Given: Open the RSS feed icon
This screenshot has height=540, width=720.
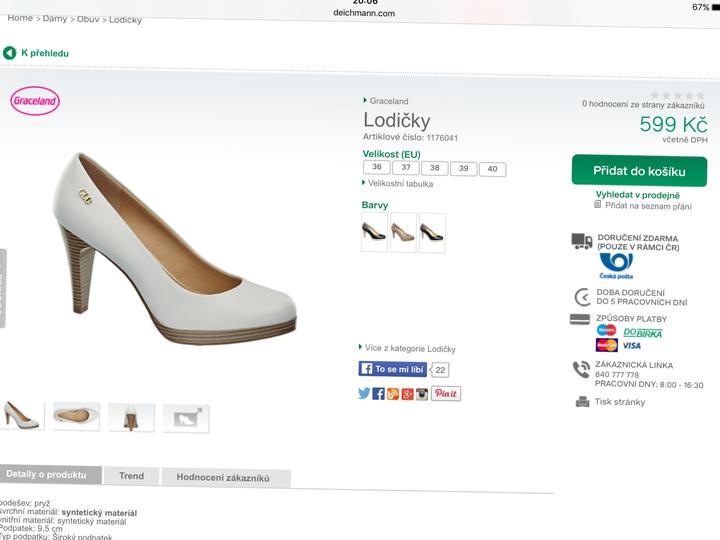Looking at the screenshot, I should [393, 394].
